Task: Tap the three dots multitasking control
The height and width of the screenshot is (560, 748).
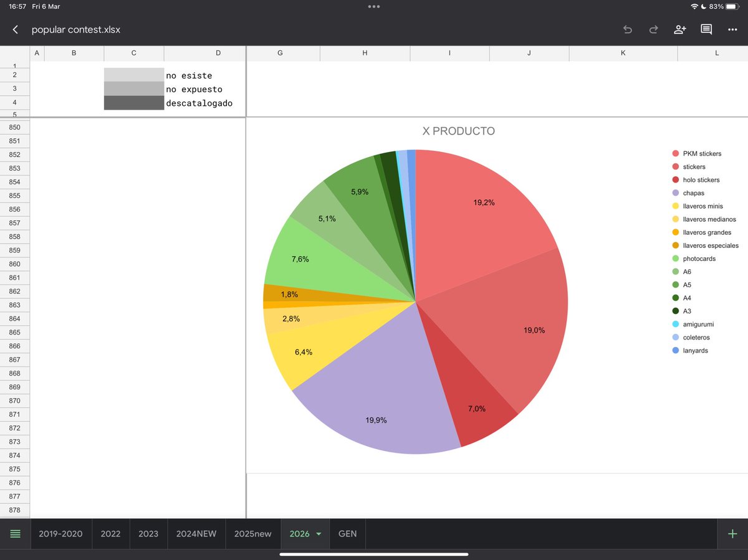Action: click(374, 6)
